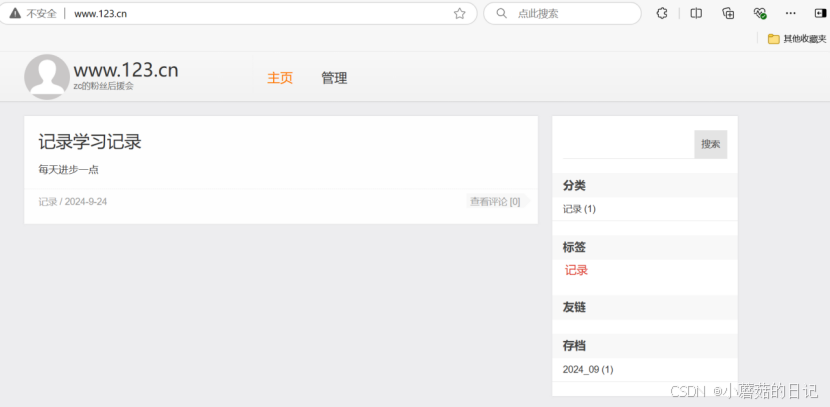
Task: Open the 管理 nav tab
Action: tap(334, 78)
